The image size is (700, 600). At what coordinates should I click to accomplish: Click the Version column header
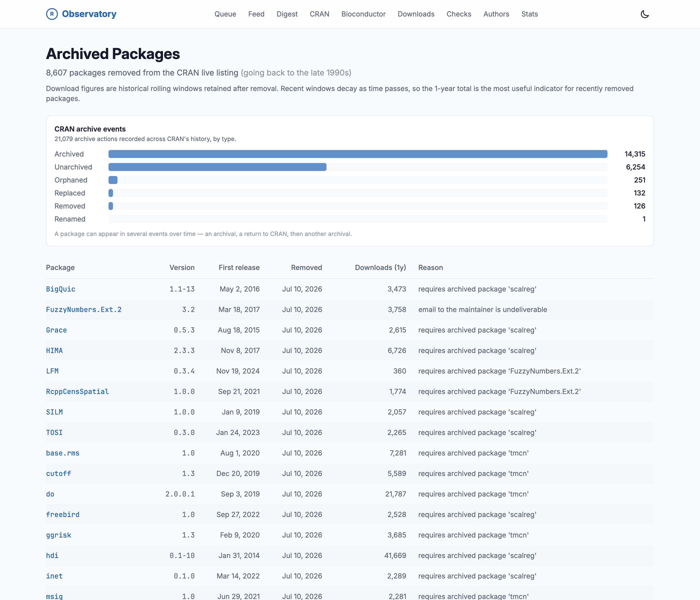point(182,267)
